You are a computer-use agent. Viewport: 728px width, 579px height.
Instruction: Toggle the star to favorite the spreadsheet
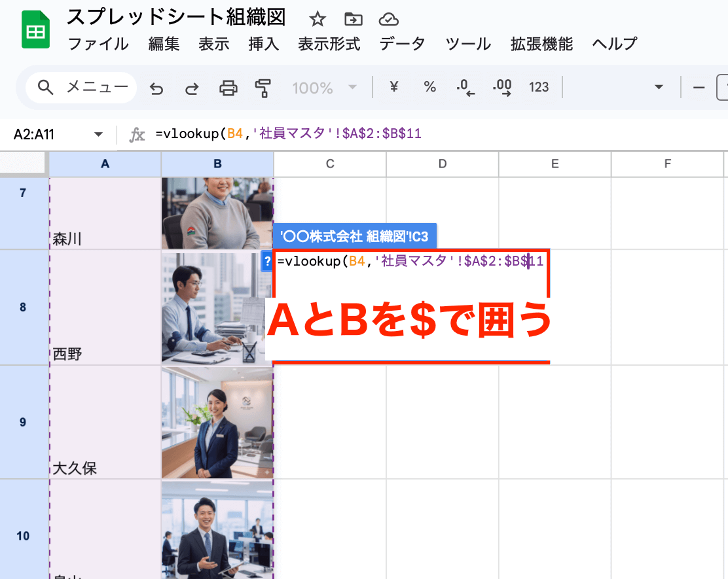pos(317,20)
